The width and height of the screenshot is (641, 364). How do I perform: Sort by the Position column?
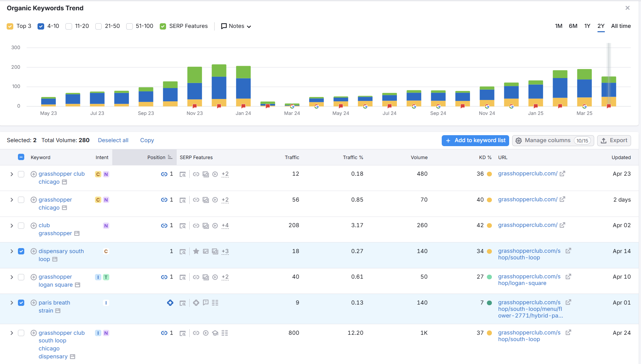(159, 157)
